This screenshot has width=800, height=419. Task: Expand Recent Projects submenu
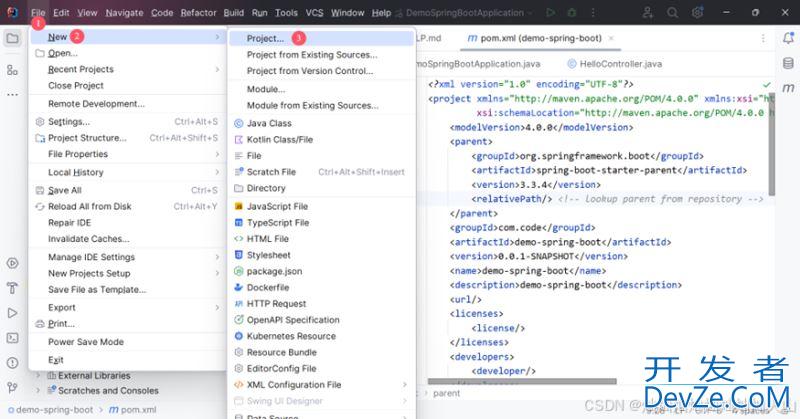128,69
